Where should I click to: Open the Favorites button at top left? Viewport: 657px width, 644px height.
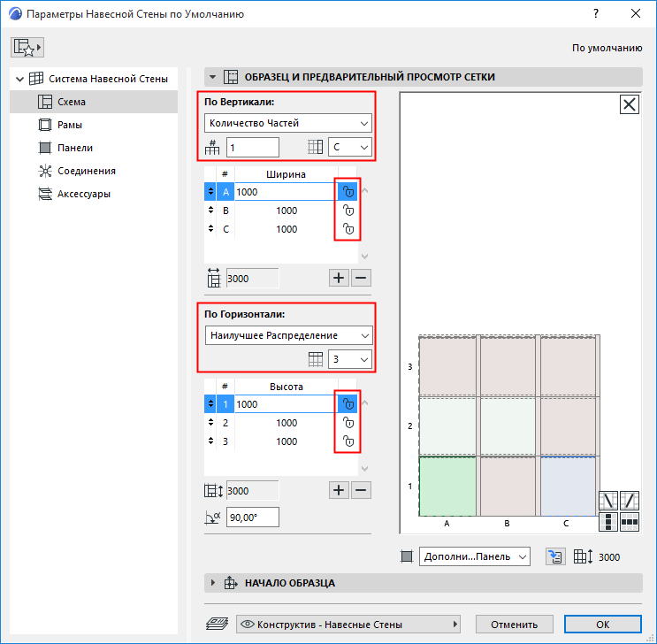coord(27,47)
